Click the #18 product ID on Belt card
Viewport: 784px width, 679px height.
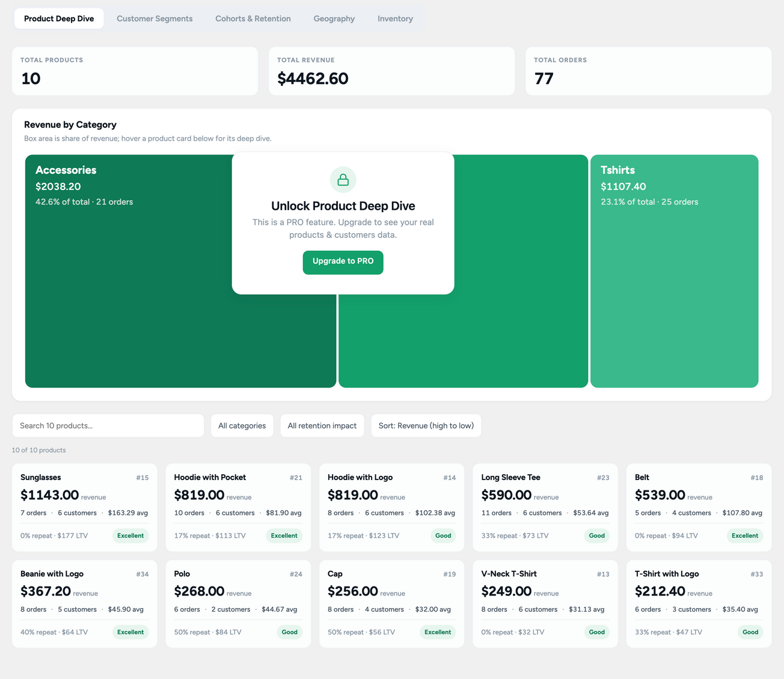pyautogui.click(x=756, y=478)
